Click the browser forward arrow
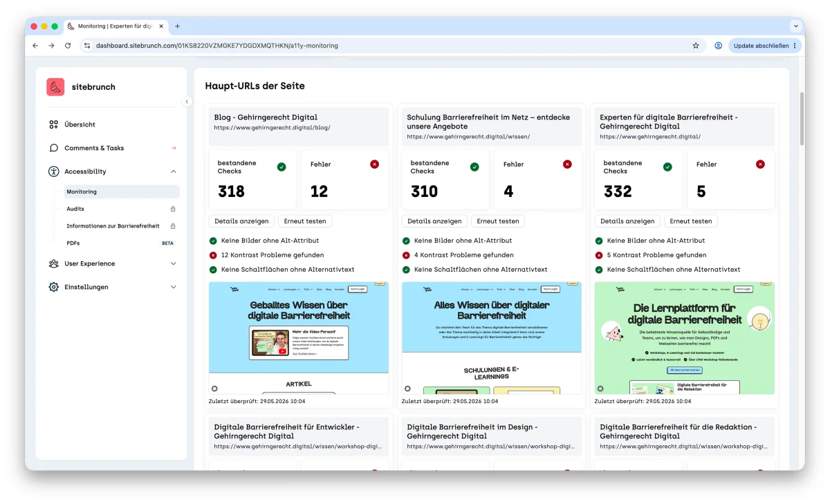830x504 pixels. pos(51,46)
